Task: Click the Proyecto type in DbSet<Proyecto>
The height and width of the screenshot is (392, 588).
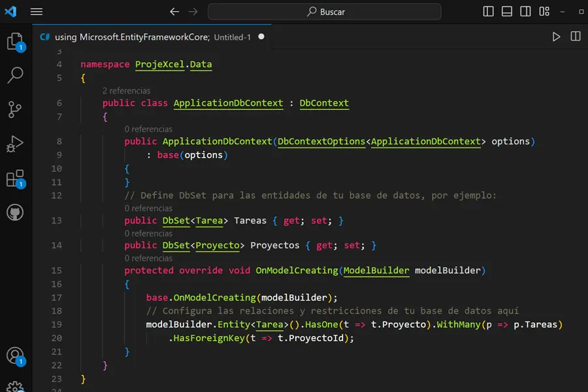Action: [x=218, y=246]
